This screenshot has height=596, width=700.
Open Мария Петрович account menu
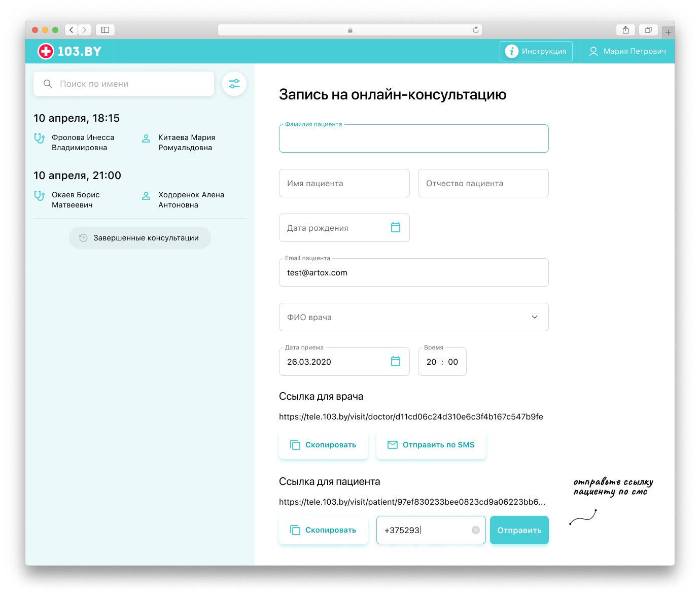point(627,51)
